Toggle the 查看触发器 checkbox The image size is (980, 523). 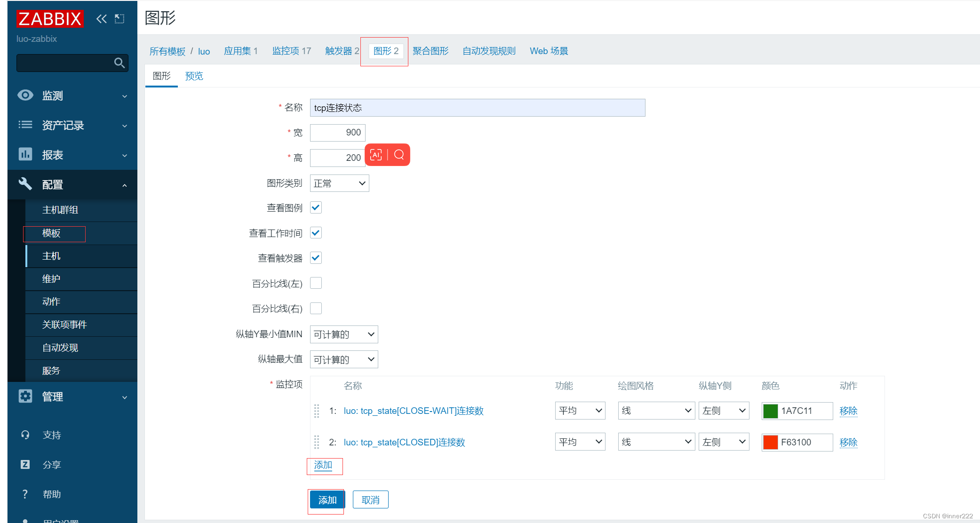tap(316, 258)
